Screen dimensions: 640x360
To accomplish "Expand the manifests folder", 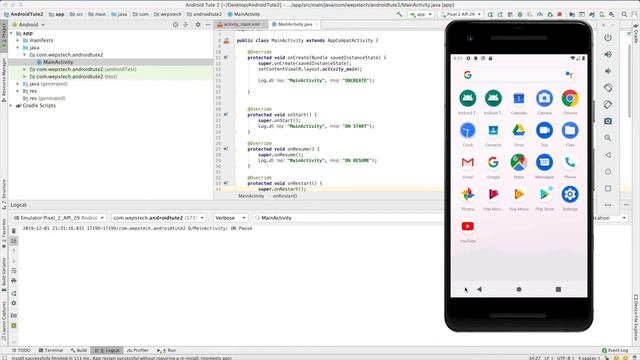I will [18, 40].
